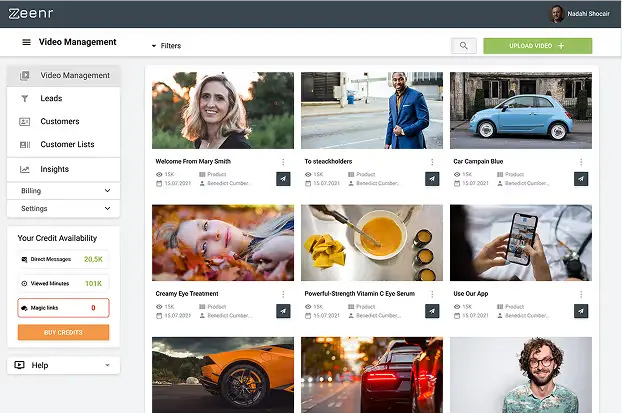Click the Customers card icon
Viewport: 622px width, 414px height.
[x=25, y=122]
